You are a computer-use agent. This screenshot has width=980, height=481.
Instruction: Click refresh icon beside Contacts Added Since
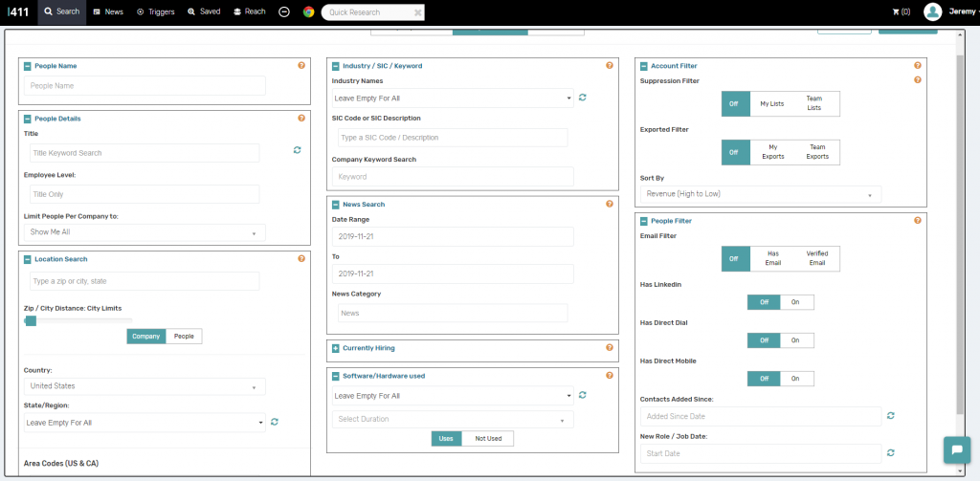click(x=891, y=416)
